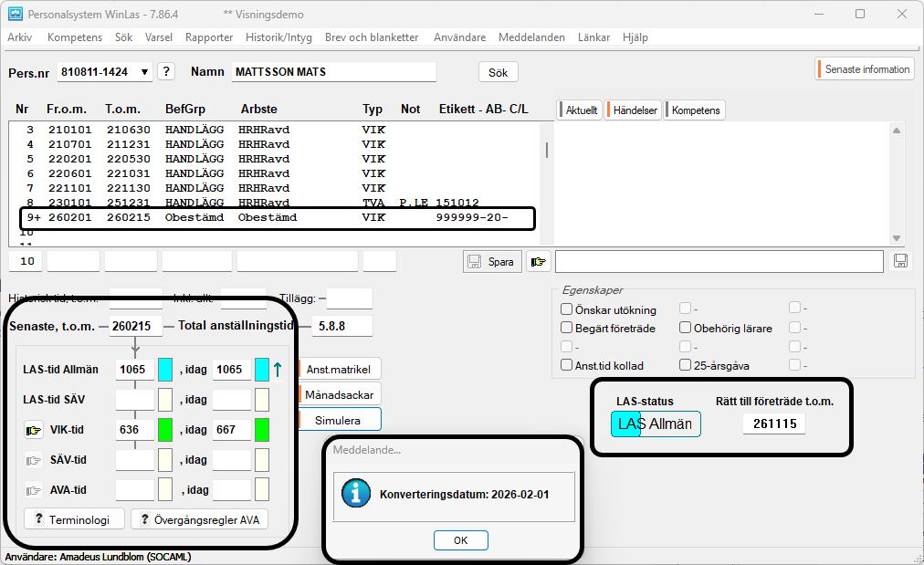Image resolution: width=924 pixels, height=565 pixels.
Task: Expand the Pers.nr dropdown arrow
Action: click(145, 72)
